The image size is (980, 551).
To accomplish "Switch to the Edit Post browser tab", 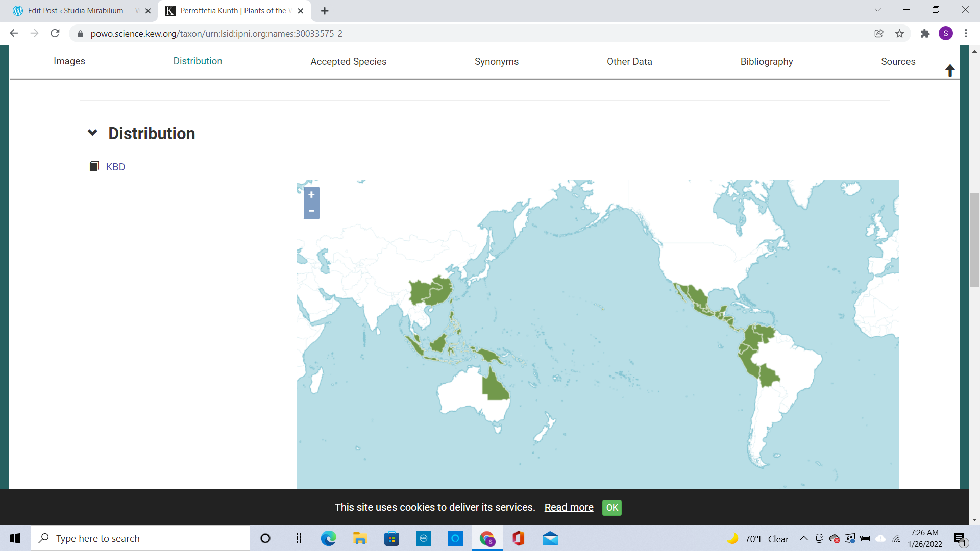I will pyautogui.click(x=77, y=11).
